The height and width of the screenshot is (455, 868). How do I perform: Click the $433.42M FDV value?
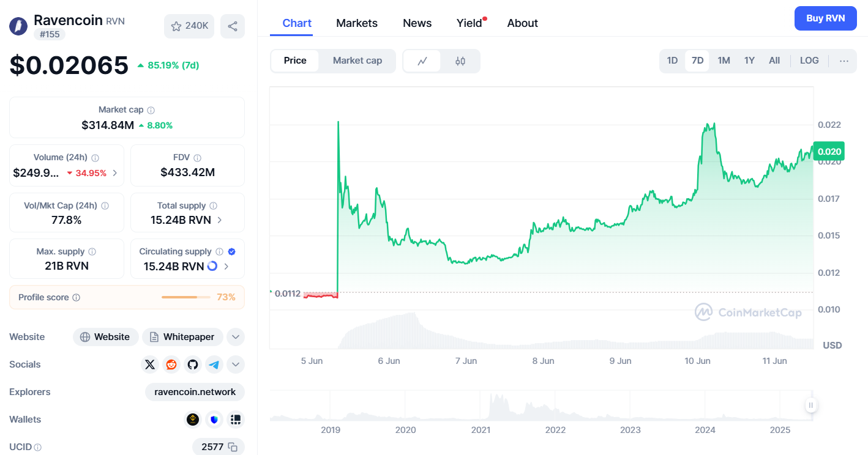click(187, 172)
